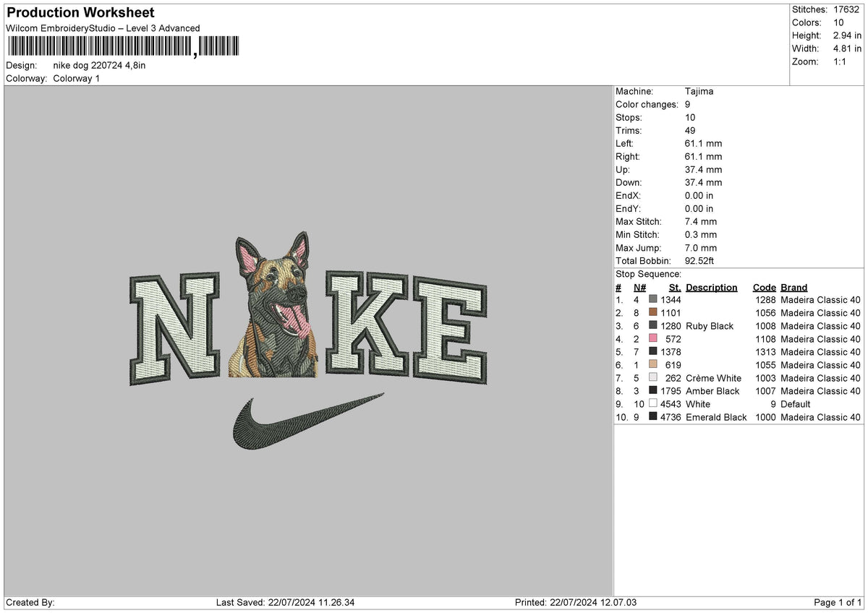The width and height of the screenshot is (868, 613).
Task: Click the Min Stitch value 0.3 mm
Action: 701,234
